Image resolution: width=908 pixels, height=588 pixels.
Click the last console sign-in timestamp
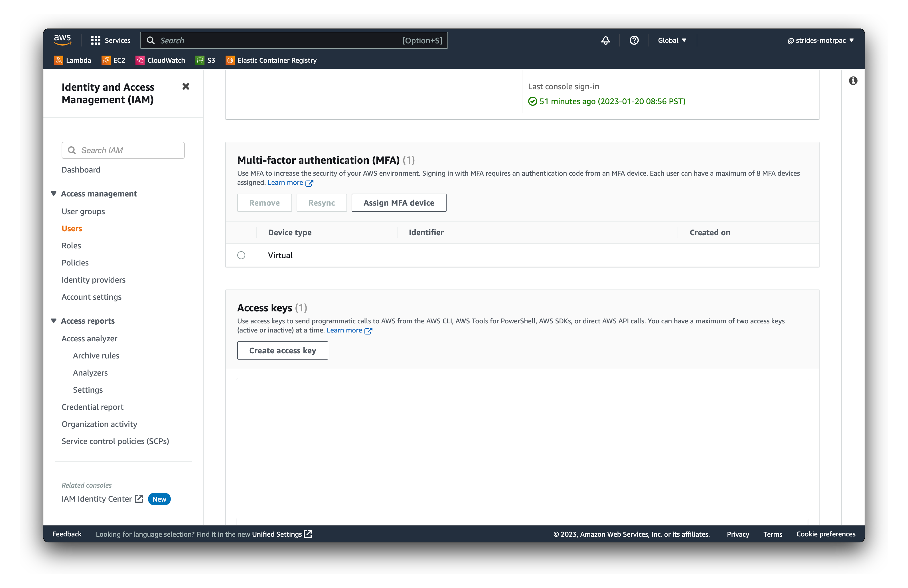[x=612, y=101]
